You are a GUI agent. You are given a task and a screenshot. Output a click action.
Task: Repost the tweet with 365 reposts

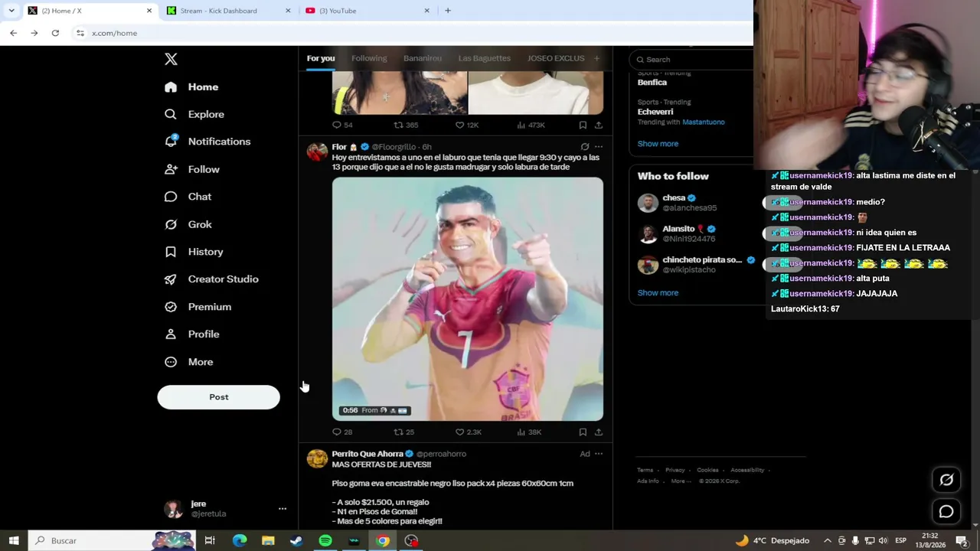click(406, 125)
